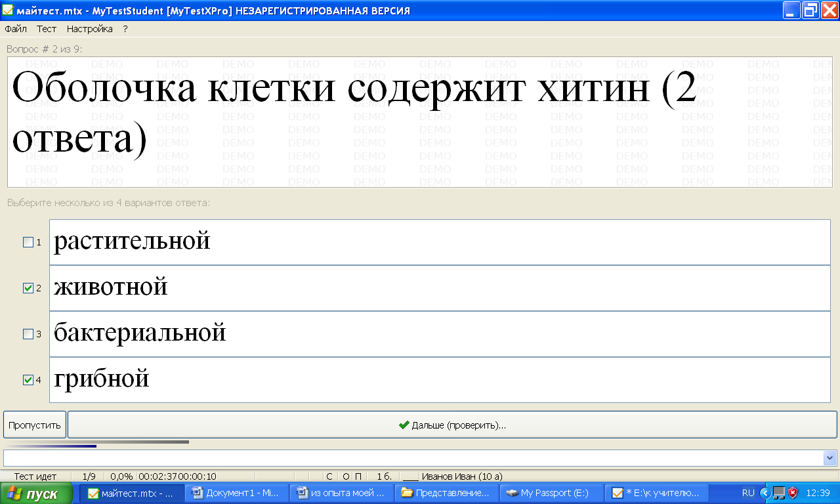Click Дальше (проверить) button
The width and height of the screenshot is (840, 504).
pos(452,425)
